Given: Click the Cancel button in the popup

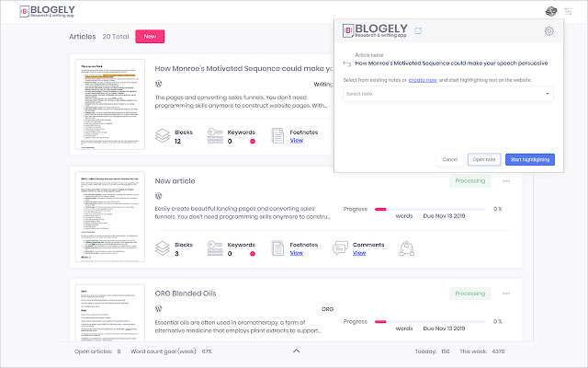Looking at the screenshot, I should point(449,159).
